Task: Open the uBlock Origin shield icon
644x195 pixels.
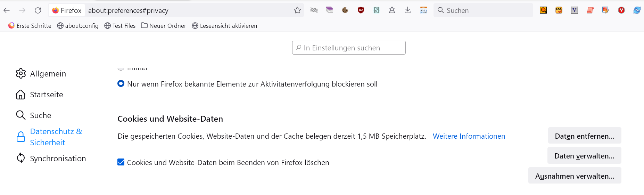Action: tap(361, 10)
